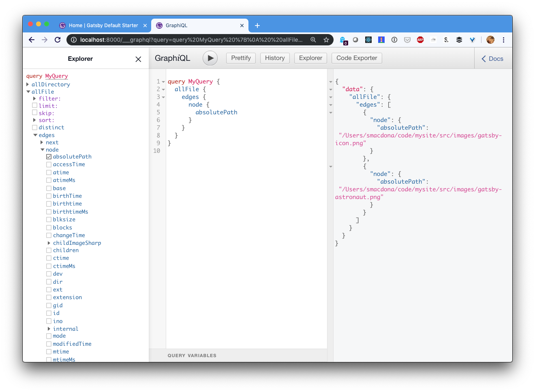Screen dimensions: 535x392
Task: Open the zoom magnifier in address bar
Action: pyautogui.click(x=313, y=40)
